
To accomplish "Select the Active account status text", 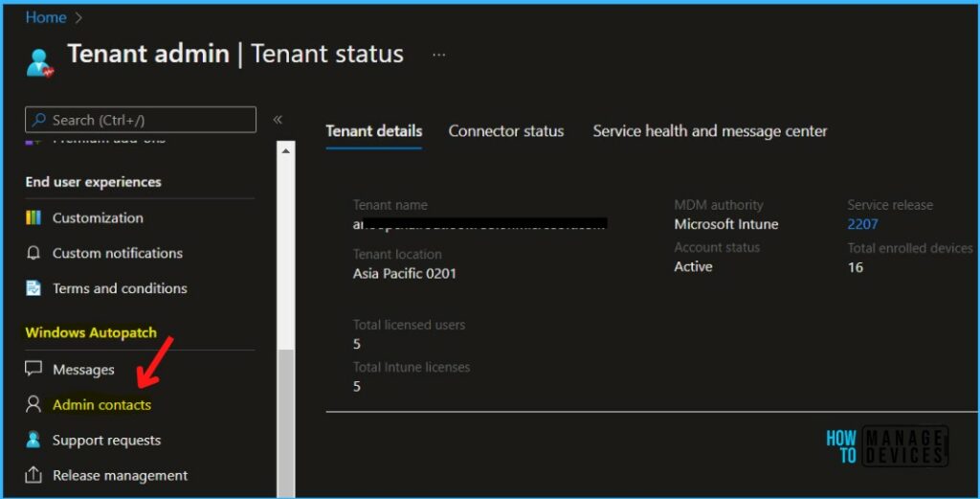I will point(693,266).
